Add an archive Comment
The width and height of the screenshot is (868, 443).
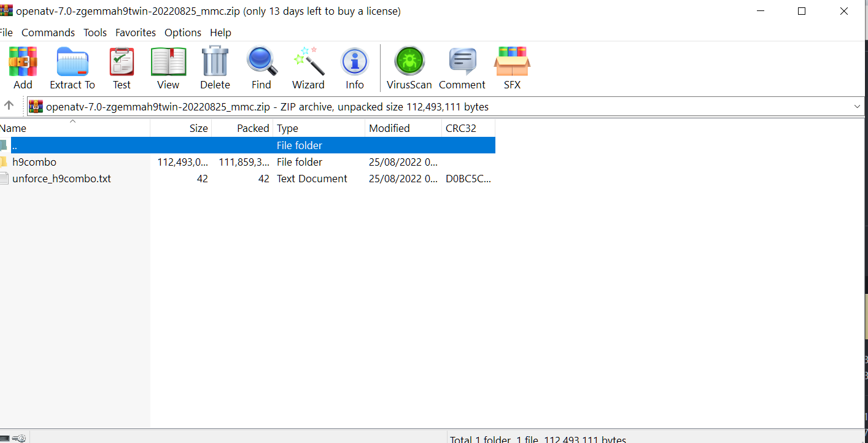462,62
